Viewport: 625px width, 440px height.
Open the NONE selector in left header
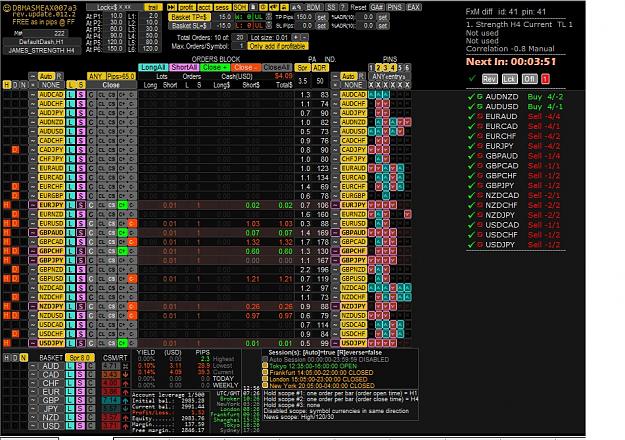(51, 85)
